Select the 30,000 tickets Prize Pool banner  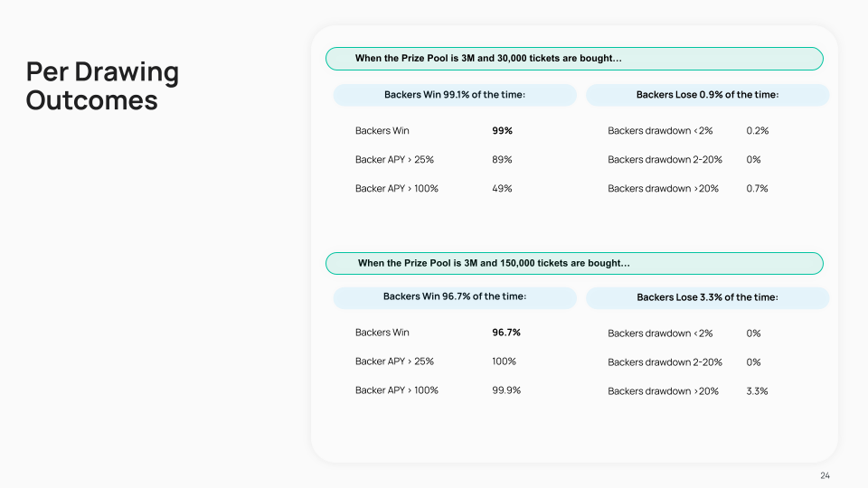point(574,59)
